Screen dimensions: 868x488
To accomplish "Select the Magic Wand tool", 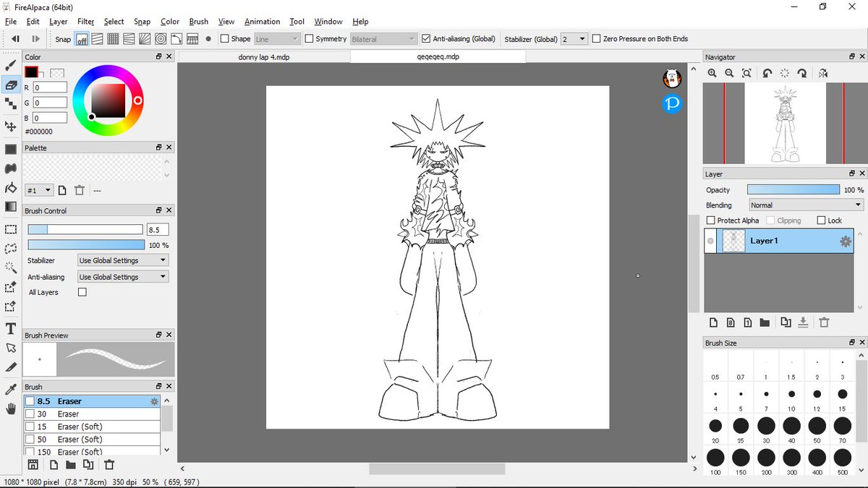I will click(x=11, y=267).
